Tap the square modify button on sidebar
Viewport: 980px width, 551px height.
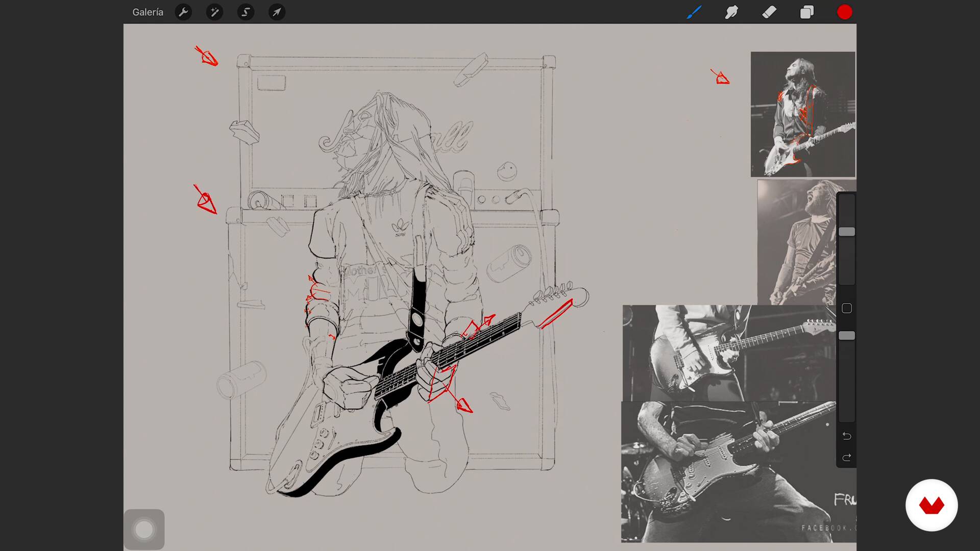[x=846, y=308]
